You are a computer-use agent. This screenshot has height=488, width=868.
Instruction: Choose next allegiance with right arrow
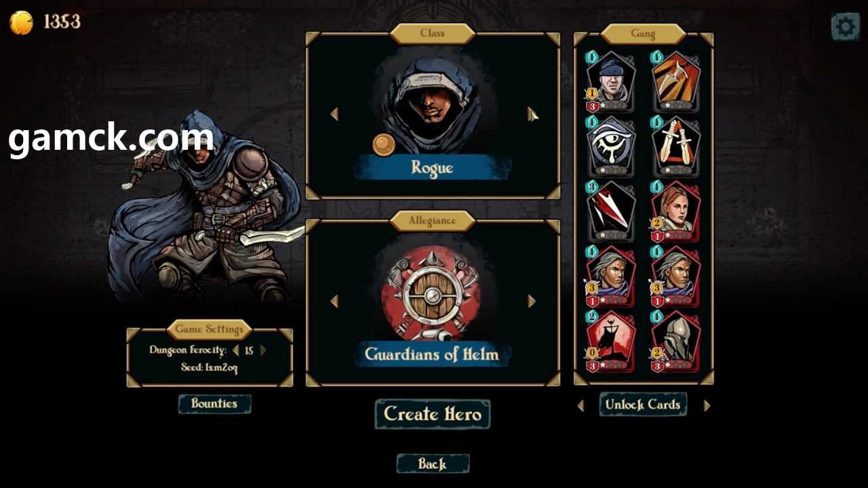coord(532,301)
